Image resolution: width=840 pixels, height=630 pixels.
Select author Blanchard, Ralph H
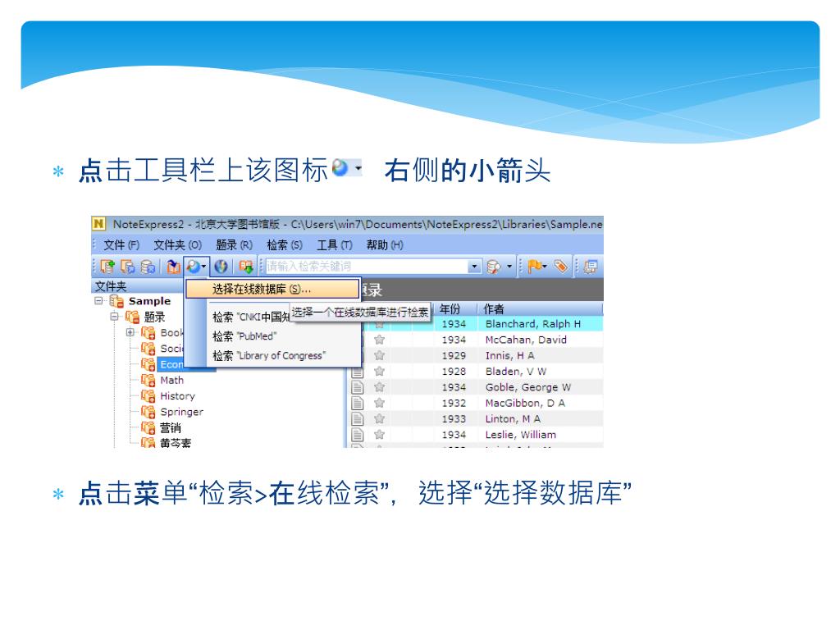[x=533, y=323]
